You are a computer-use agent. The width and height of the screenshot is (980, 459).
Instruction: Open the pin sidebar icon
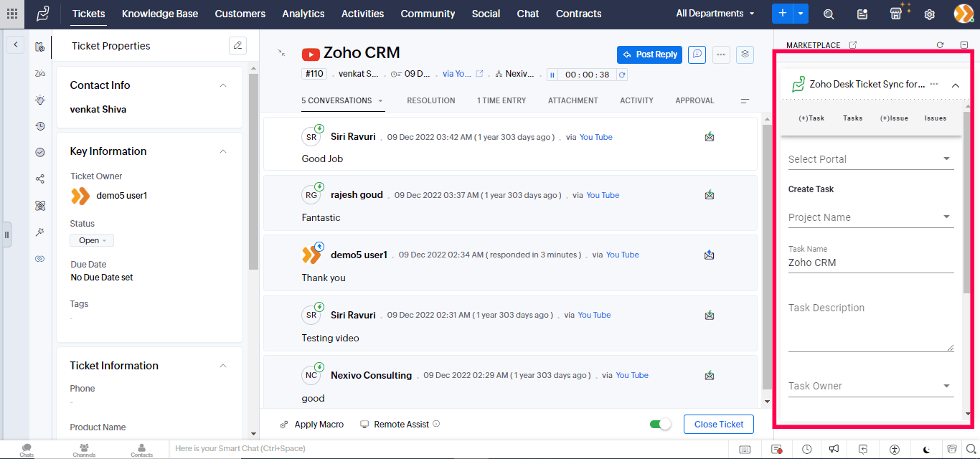pos(40,232)
